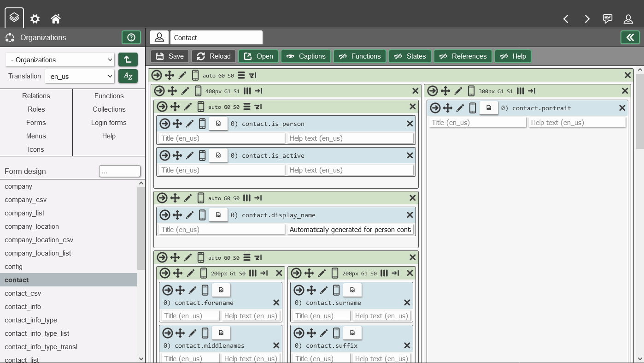644x363 pixels.
Task: Toggle Captions visibility button
Action: 306,56
